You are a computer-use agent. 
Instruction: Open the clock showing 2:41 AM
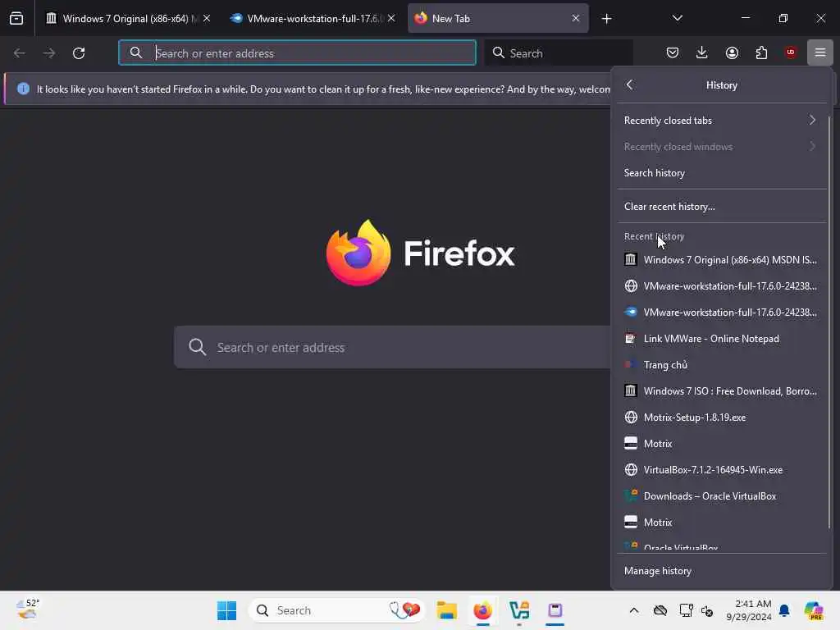[749, 610]
